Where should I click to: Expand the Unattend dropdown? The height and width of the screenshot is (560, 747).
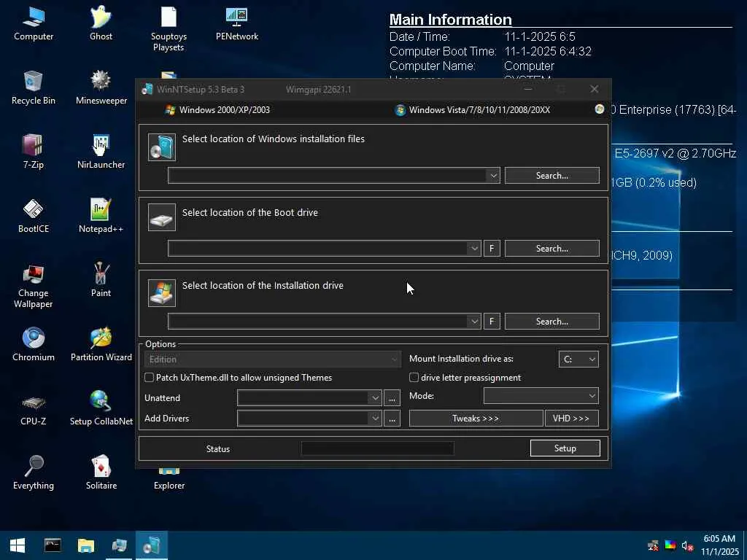375,398
